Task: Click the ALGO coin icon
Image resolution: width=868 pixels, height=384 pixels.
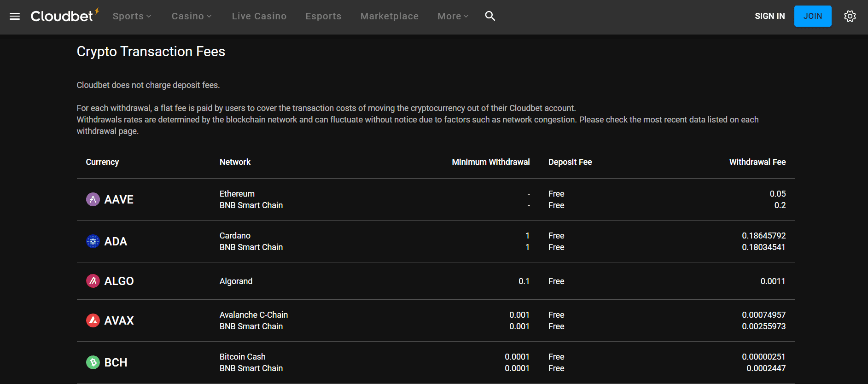Action: pyautogui.click(x=93, y=281)
